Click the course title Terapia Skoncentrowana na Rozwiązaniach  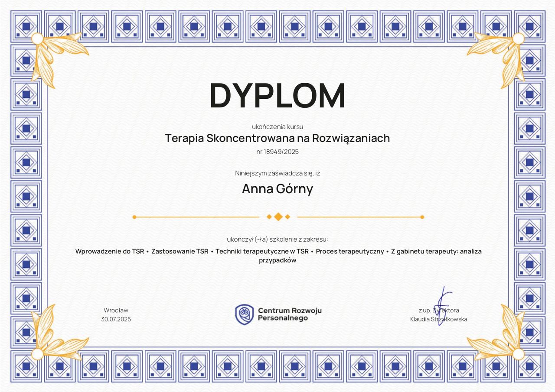coord(277,138)
